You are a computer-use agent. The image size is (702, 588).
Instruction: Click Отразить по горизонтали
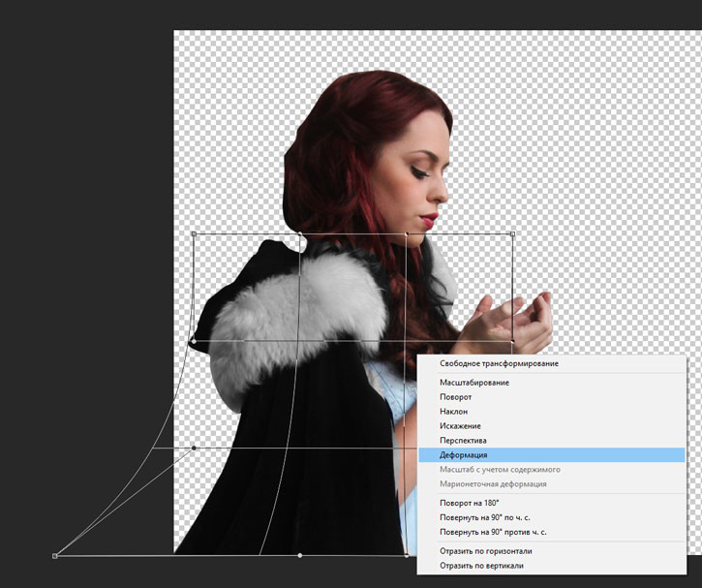[552, 551]
